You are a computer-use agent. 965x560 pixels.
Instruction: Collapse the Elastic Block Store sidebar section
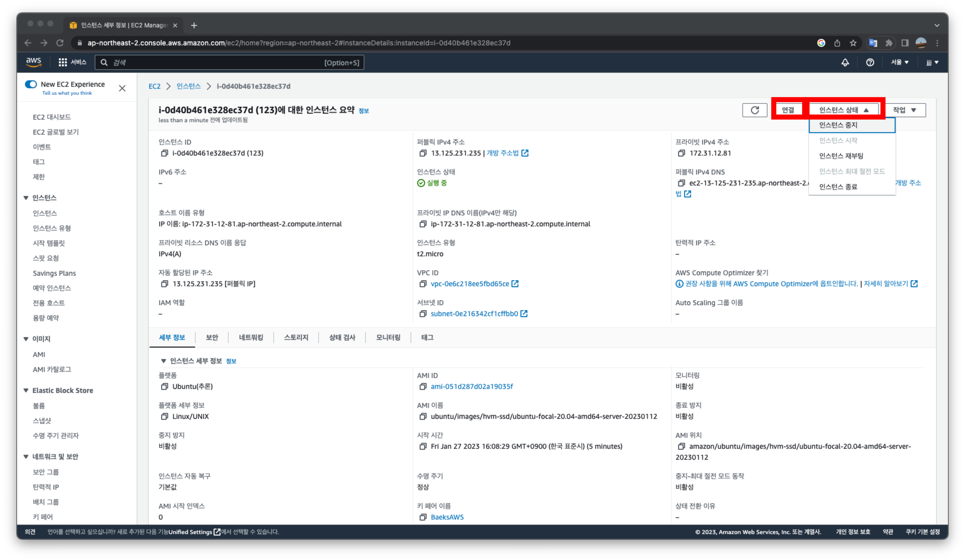click(x=26, y=390)
